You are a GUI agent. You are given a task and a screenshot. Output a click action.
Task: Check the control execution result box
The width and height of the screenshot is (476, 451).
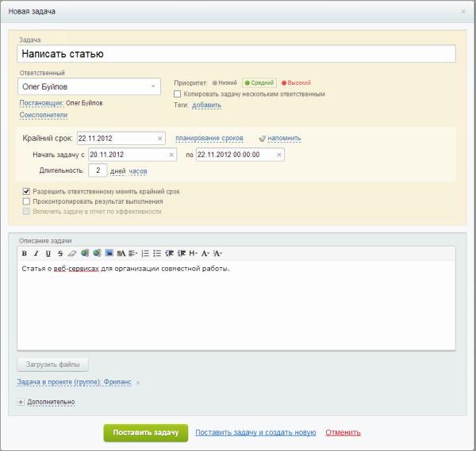pos(27,201)
